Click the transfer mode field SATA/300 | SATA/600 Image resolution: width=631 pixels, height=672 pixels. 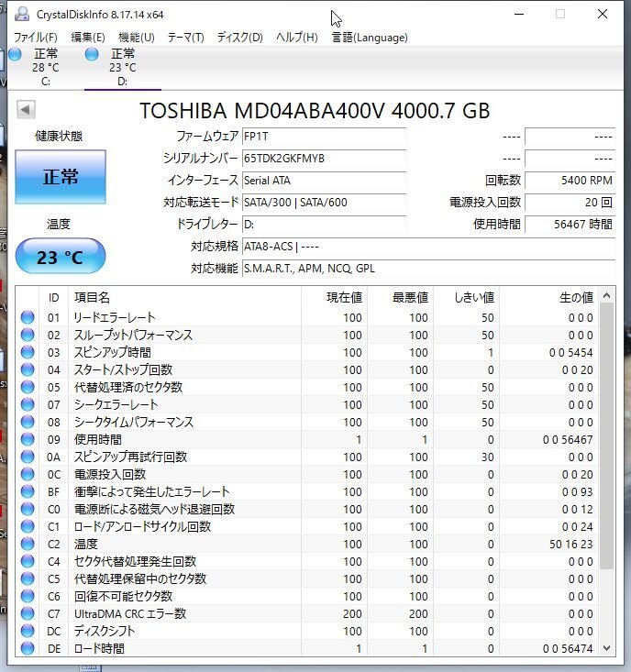pos(324,203)
